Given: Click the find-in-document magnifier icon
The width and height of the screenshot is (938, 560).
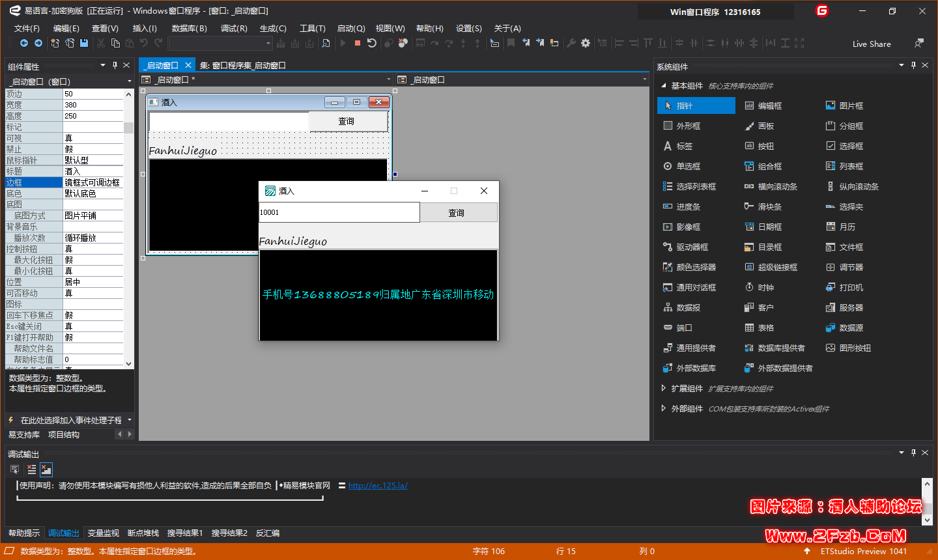Looking at the screenshot, I should [326, 43].
